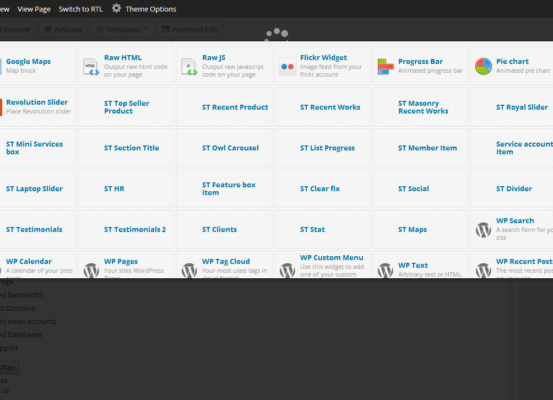Select ST Recent Product element
Image resolution: width=553 pixels, height=400 pixels.
click(x=224, y=107)
